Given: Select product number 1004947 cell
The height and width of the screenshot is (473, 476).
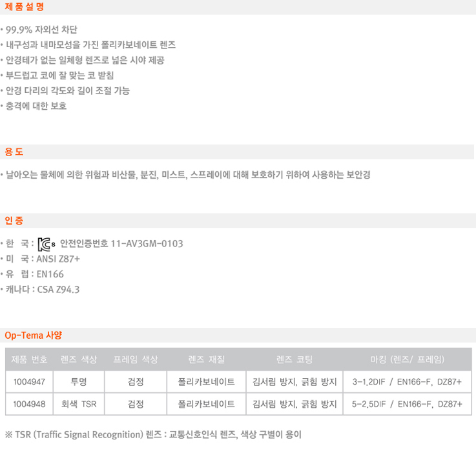Looking at the screenshot, I should pyautogui.click(x=29, y=381).
